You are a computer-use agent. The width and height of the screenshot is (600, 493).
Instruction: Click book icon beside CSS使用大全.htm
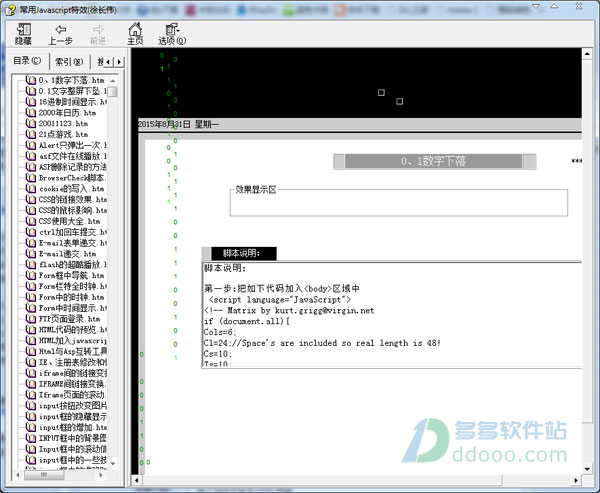coord(31,221)
